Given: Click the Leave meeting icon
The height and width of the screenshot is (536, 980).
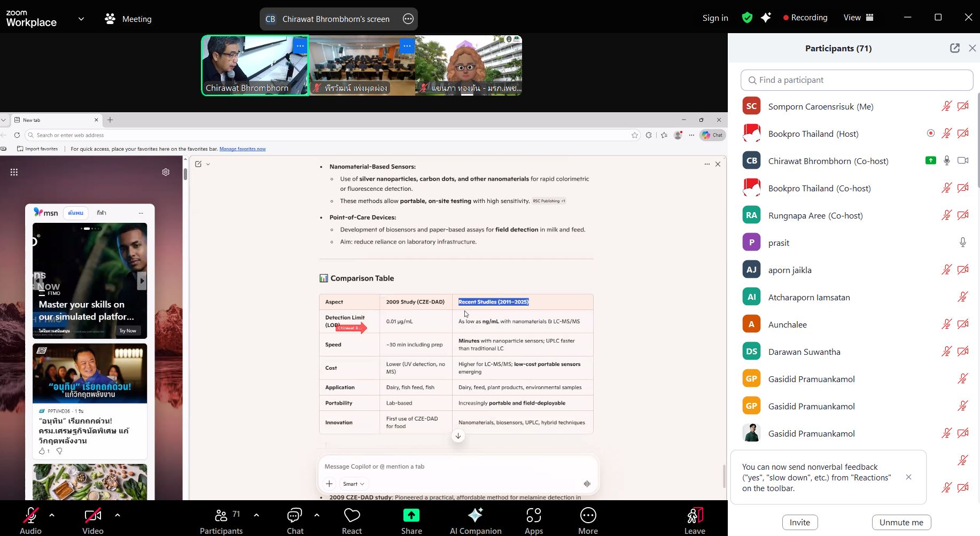Looking at the screenshot, I should tap(694, 516).
